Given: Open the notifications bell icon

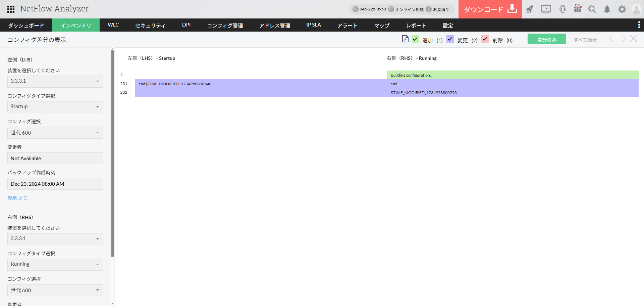Looking at the screenshot, I should click(607, 9).
